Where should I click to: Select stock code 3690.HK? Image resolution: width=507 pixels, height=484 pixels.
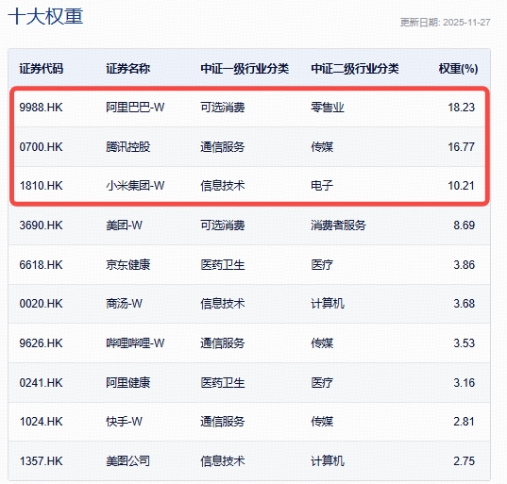point(41,225)
